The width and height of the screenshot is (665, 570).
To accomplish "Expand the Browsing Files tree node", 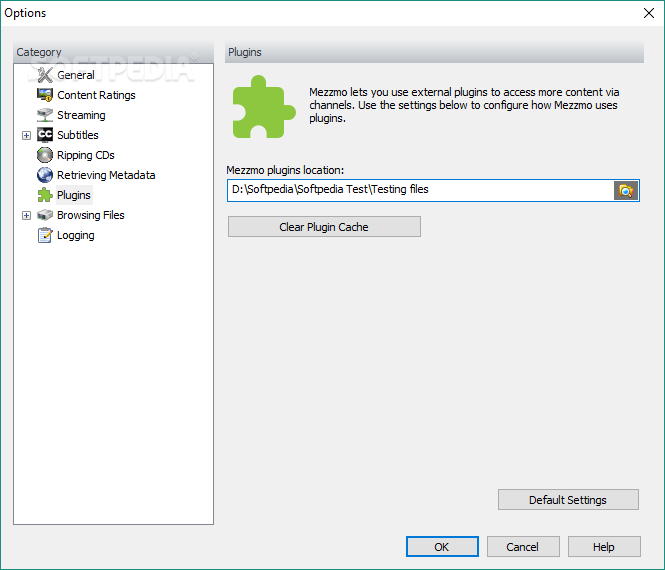I will pyautogui.click(x=26, y=215).
